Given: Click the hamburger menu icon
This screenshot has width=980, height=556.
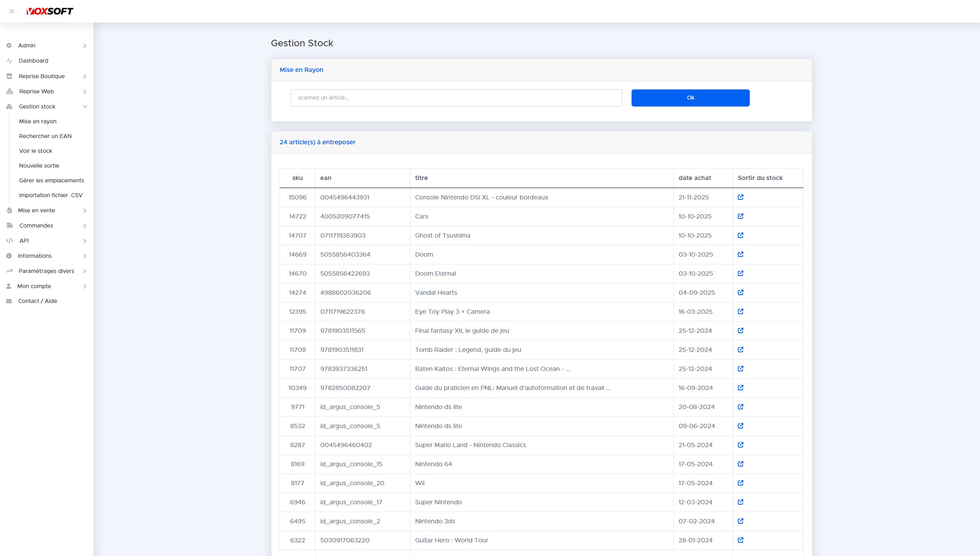Looking at the screenshot, I should [12, 11].
